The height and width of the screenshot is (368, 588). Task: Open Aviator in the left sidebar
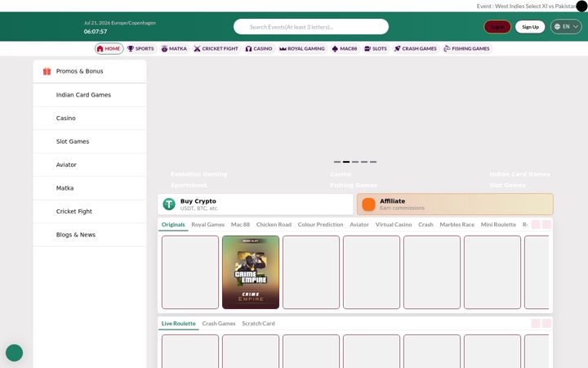pos(90,165)
